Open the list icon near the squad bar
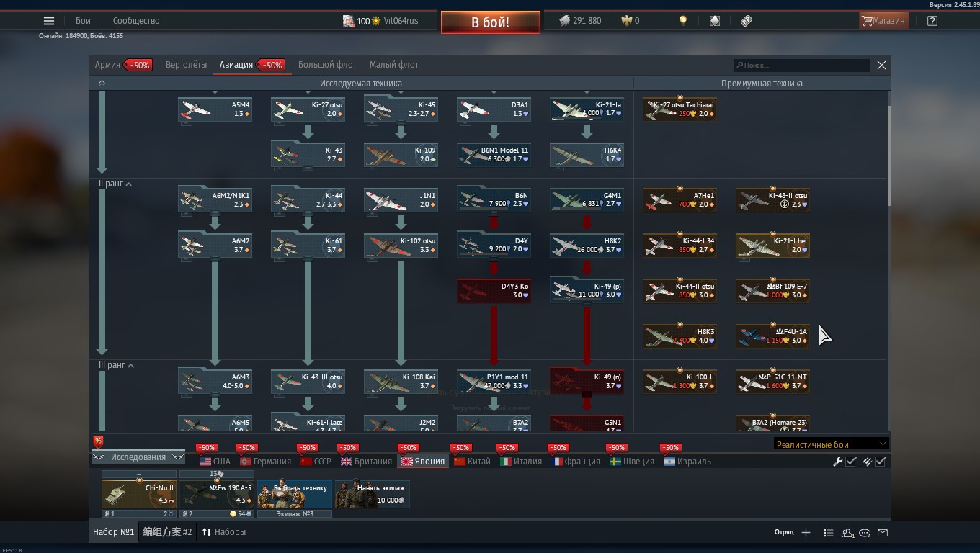The width and height of the screenshot is (980, 553). tap(829, 533)
